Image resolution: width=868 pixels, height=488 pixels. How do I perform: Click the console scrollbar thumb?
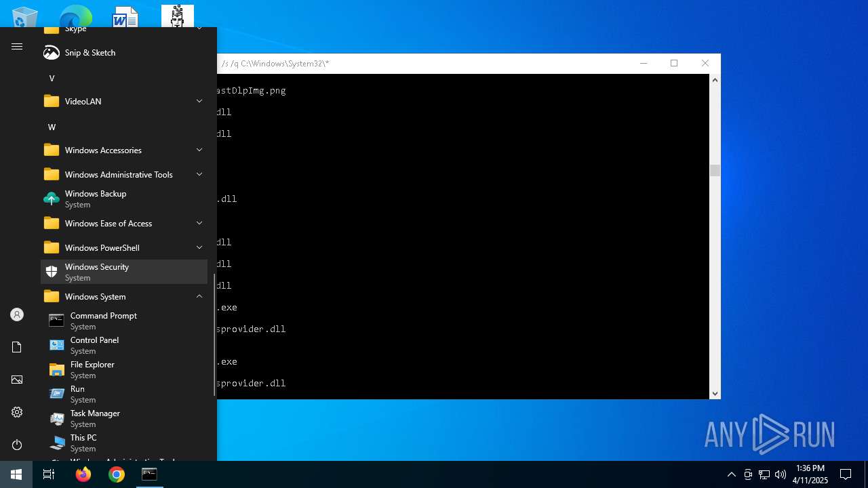(x=715, y=170)
